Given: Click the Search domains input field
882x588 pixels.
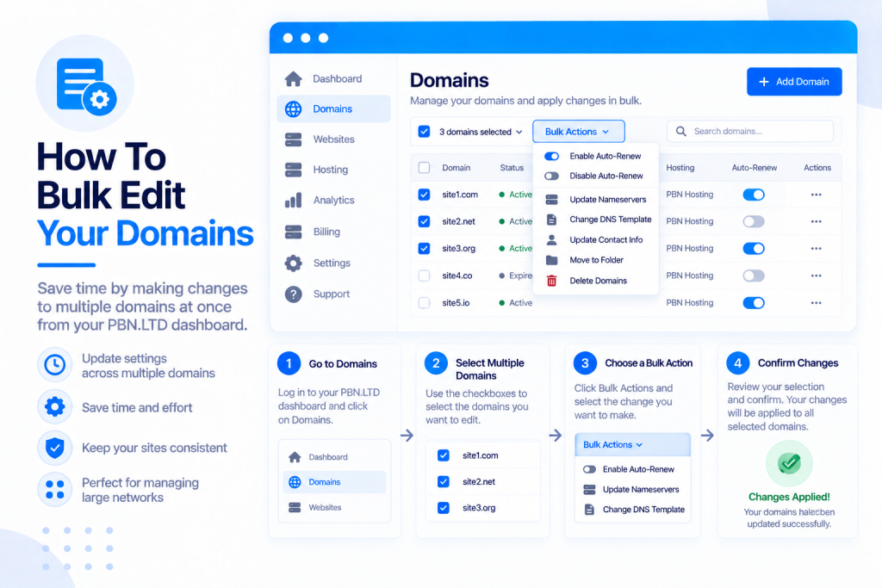Looking at the screenshot, I should [750, 131].
